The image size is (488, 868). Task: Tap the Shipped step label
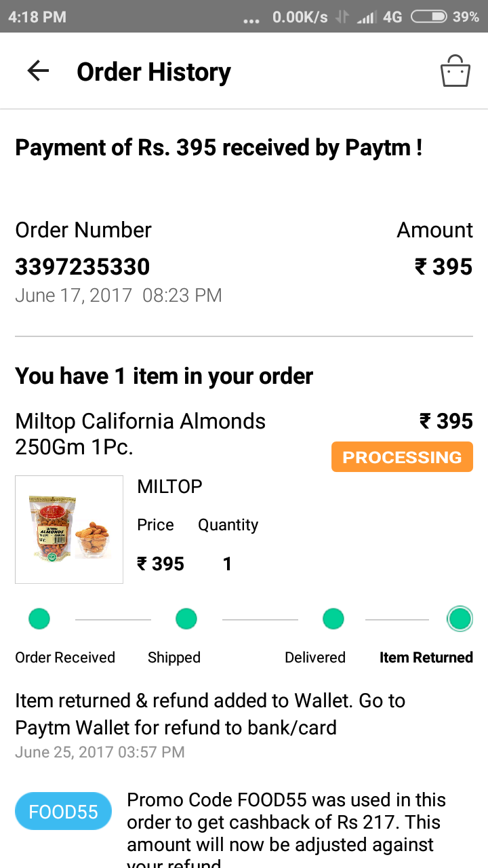[174, 658]
